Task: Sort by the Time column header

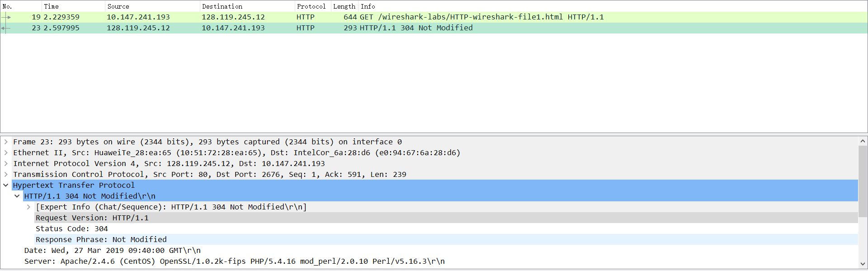Action: 73,6
